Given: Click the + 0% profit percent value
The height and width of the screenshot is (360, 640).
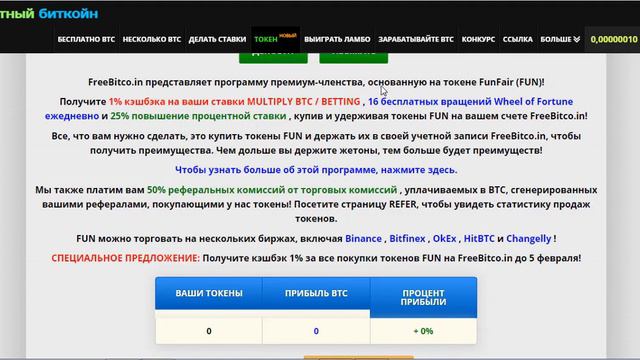Looking at the screenshot, I should (423, 331).
